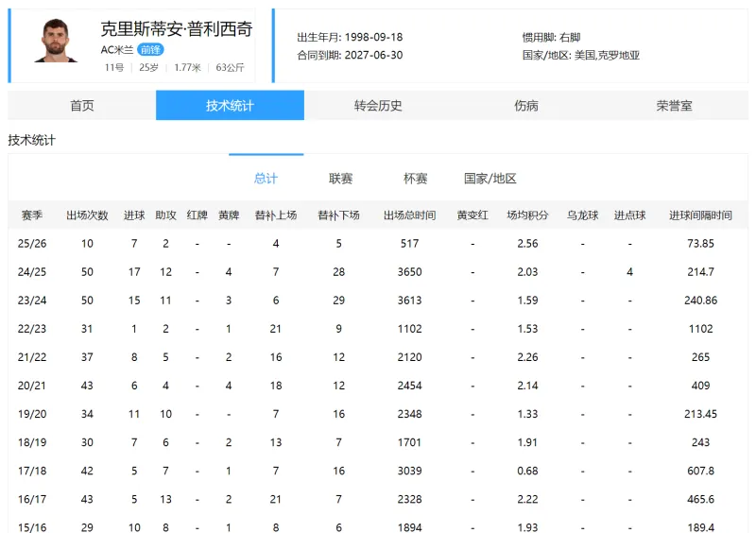The width and height of the screenshot is (756, 533).
Task: Click the 进球 column header
Action: pos(134,215)
